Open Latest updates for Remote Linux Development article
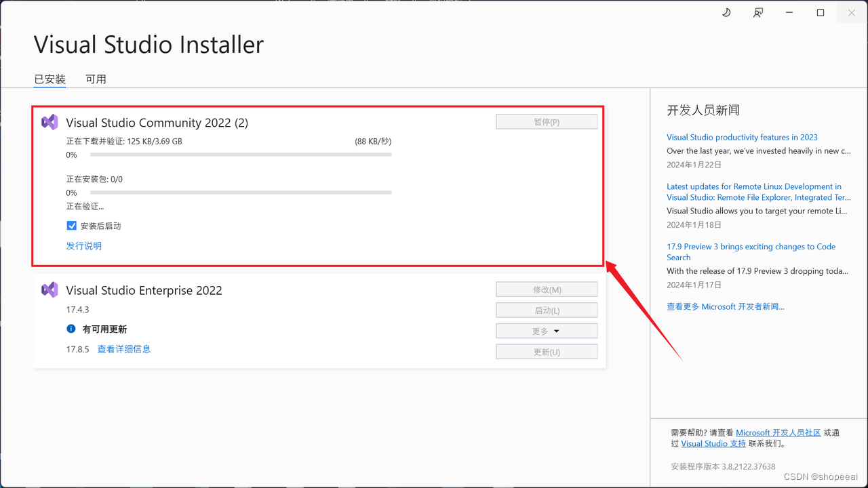The height and width of the screenshot is (488, 868). (758, 192)
